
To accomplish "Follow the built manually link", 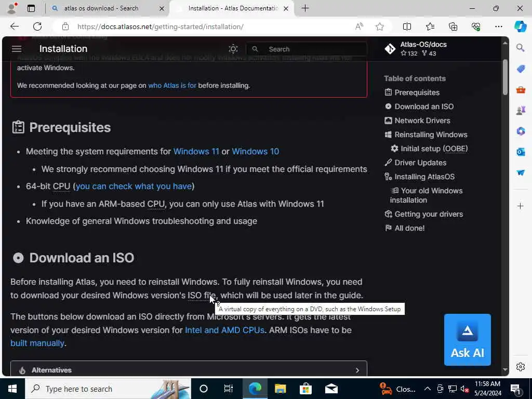I will (37, 343).
